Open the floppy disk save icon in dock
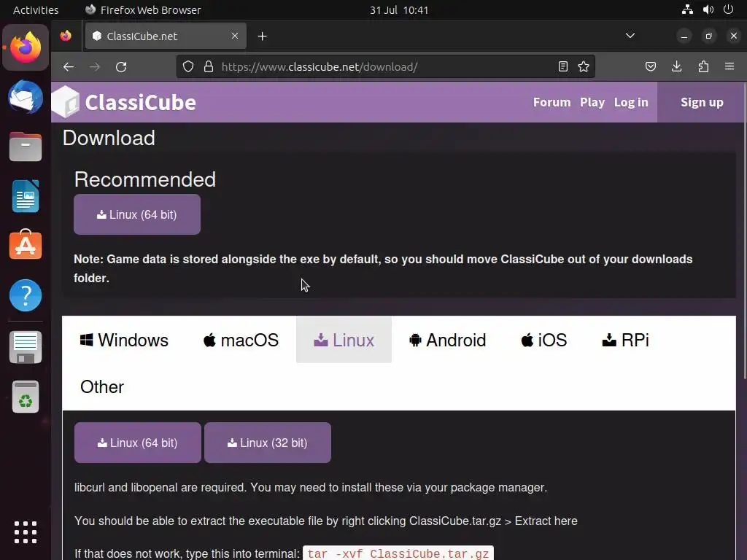747x560 pixels. click(26, 346)
